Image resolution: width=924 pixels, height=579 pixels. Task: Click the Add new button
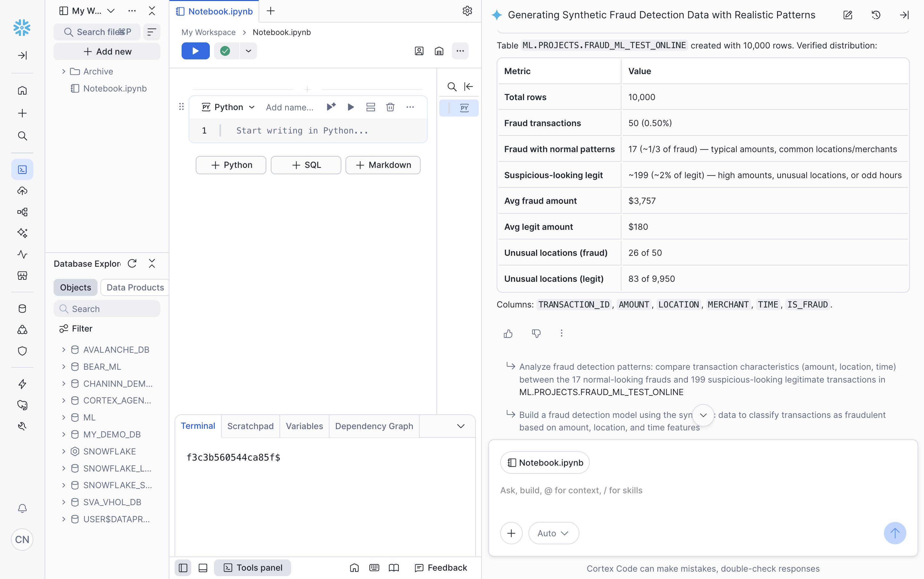(107, 51)
